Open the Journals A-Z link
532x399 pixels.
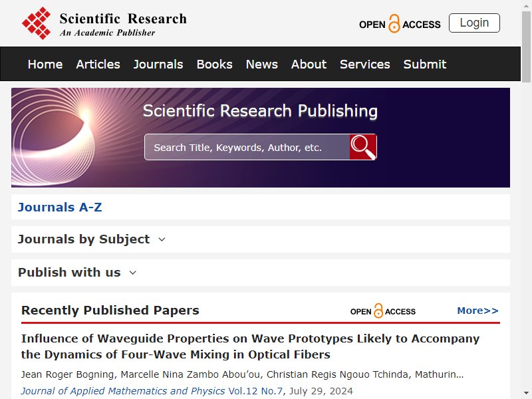pos(60,207)
